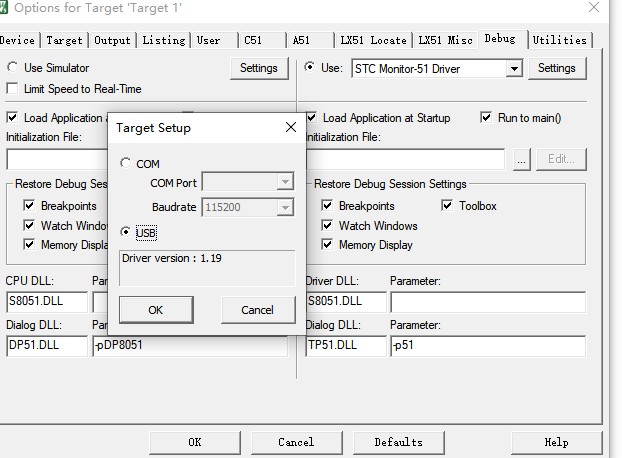
Task: Open the COM Port dropdown
Action: [x=285, y=182]
